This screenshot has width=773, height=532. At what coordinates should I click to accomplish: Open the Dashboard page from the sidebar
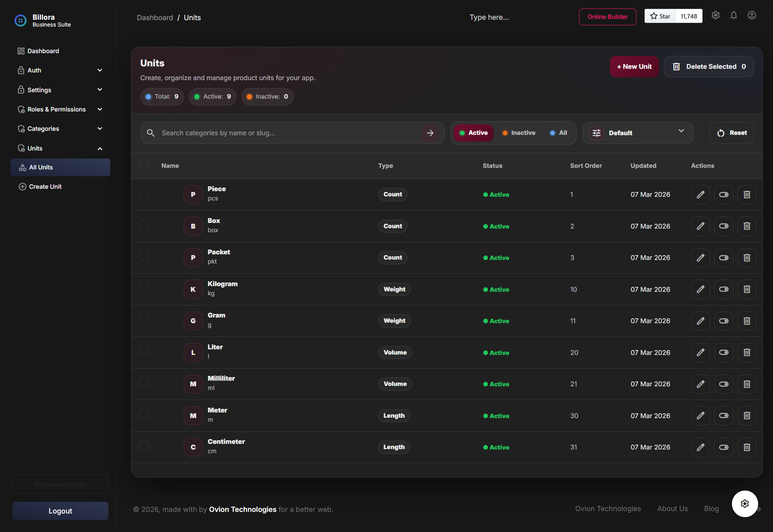click(43, 51)
